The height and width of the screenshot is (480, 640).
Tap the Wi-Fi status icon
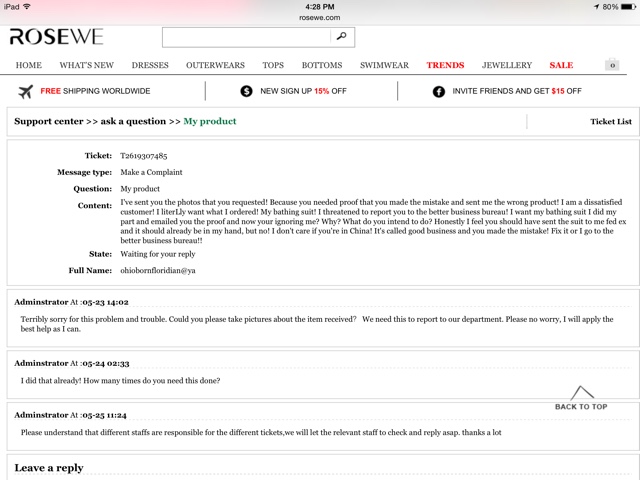click(x=27, y=7)
